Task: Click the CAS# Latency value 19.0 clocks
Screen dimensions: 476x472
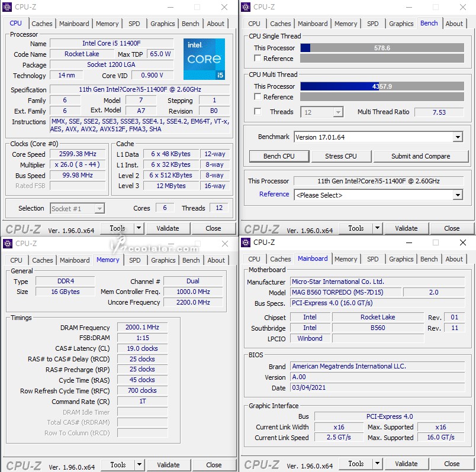Action: pyautogui.click(x=142, y=348)
